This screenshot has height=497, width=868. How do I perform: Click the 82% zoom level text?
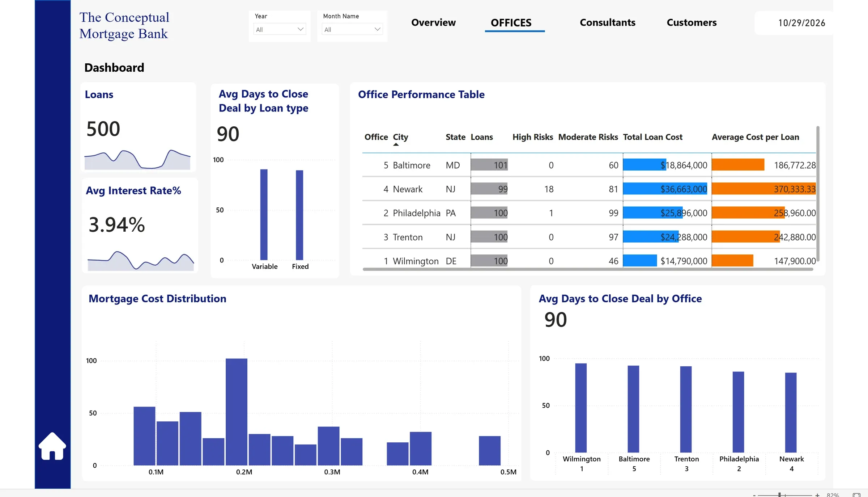click(x=833, y=495)
